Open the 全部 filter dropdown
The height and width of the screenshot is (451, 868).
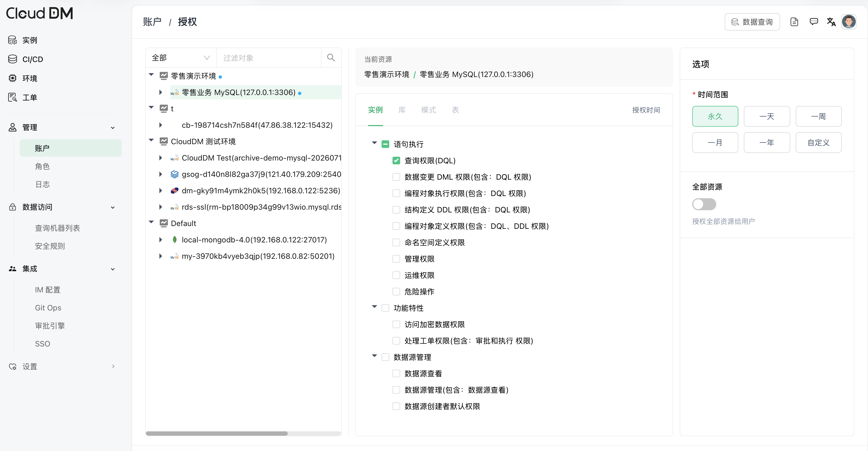(x=181, y=58)
